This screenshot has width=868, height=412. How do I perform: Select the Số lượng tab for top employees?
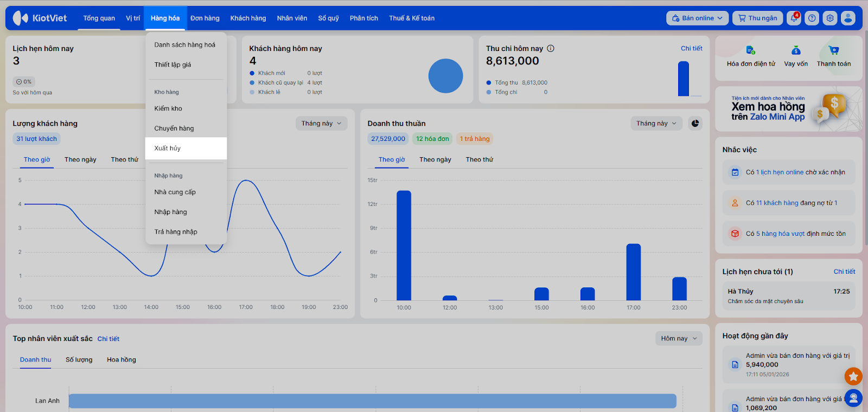click(x=79, y=360)
